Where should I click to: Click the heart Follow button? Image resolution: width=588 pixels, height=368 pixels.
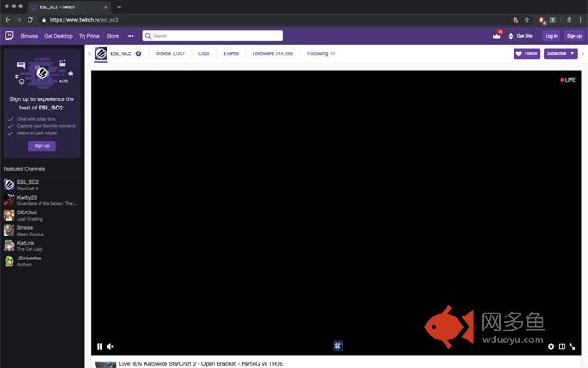526,54
